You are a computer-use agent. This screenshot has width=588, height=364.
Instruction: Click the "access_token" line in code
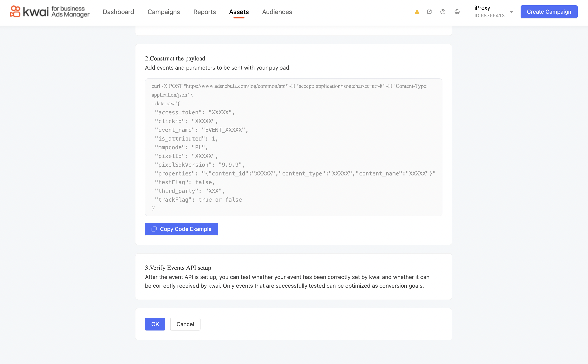click(x=195, y=112)
